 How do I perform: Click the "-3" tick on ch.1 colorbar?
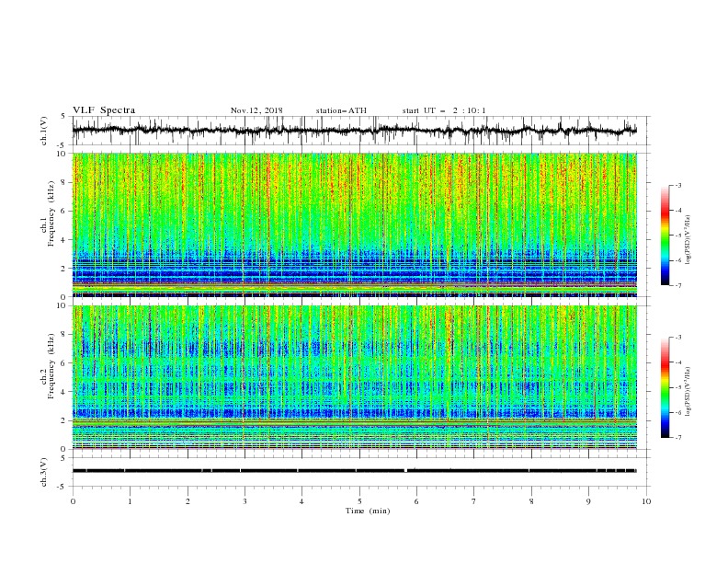pos(677,185)
